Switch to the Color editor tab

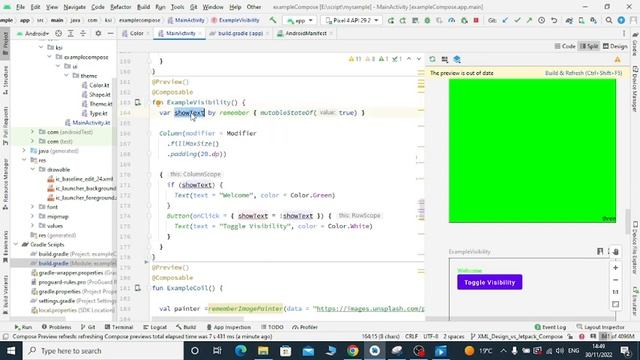pyautogui.click(x=136, y=33)
